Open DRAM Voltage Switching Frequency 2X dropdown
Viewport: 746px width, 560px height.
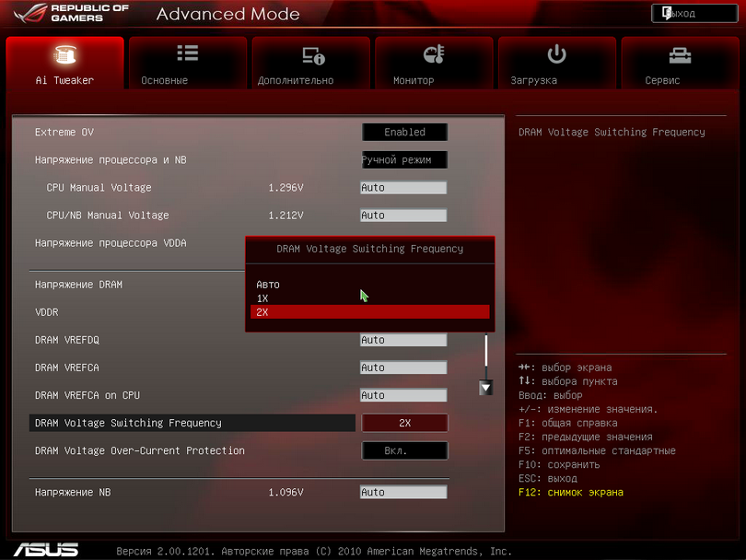click(404, 424)
